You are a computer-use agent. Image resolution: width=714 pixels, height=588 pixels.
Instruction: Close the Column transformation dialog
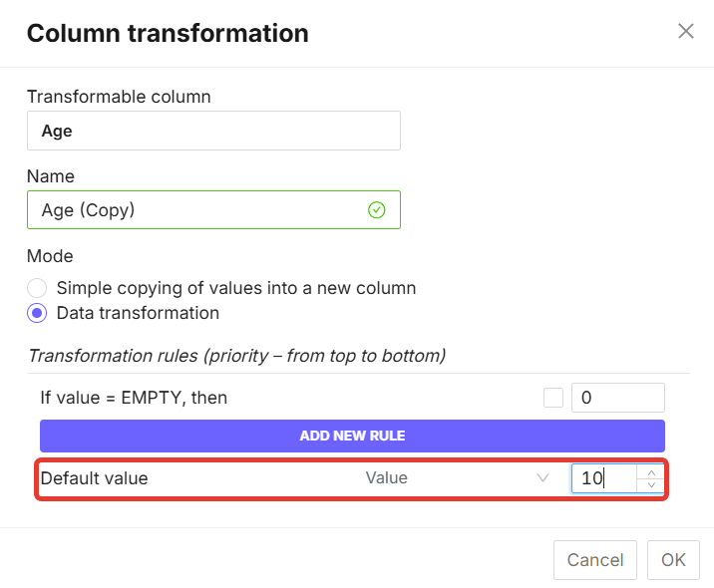coord(686,31)
